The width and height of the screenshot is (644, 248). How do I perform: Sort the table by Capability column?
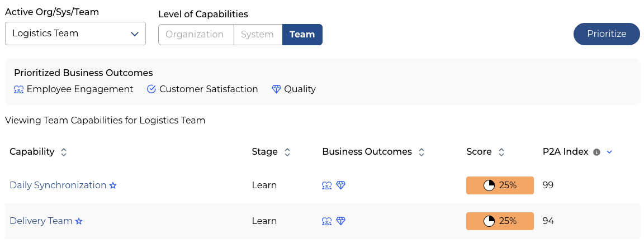point(64,152)
